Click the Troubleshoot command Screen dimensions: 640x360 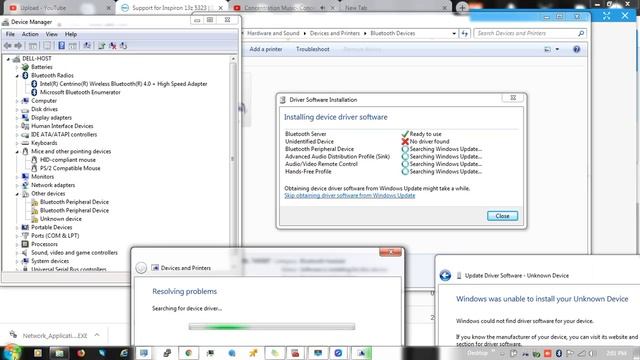click(313, 49)
